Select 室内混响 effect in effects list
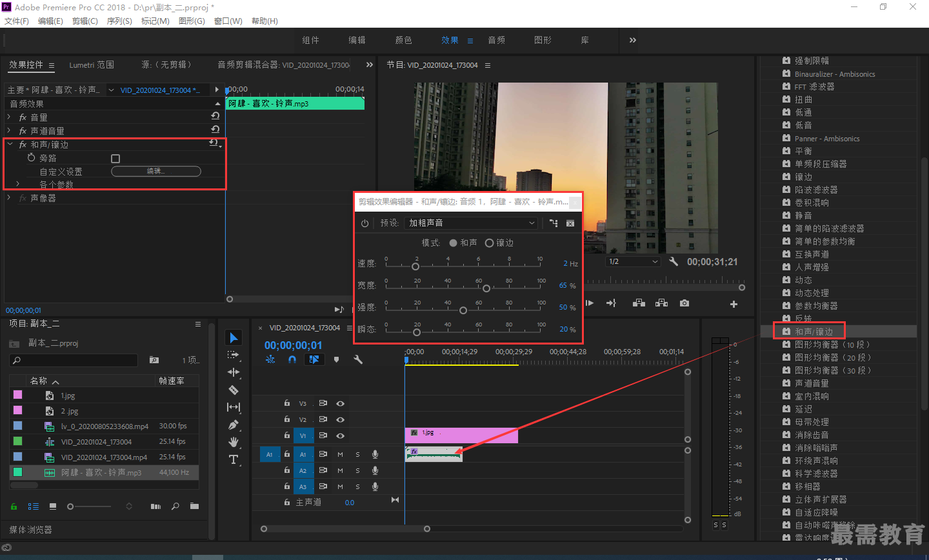Viewport: 929px width, 560px height. click(x=812, y=396)
